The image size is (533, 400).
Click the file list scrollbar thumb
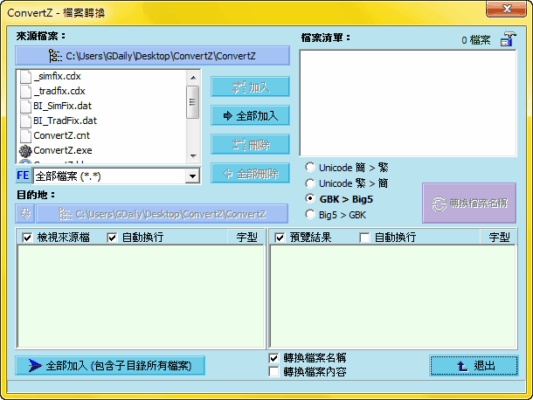pos(193,102)
